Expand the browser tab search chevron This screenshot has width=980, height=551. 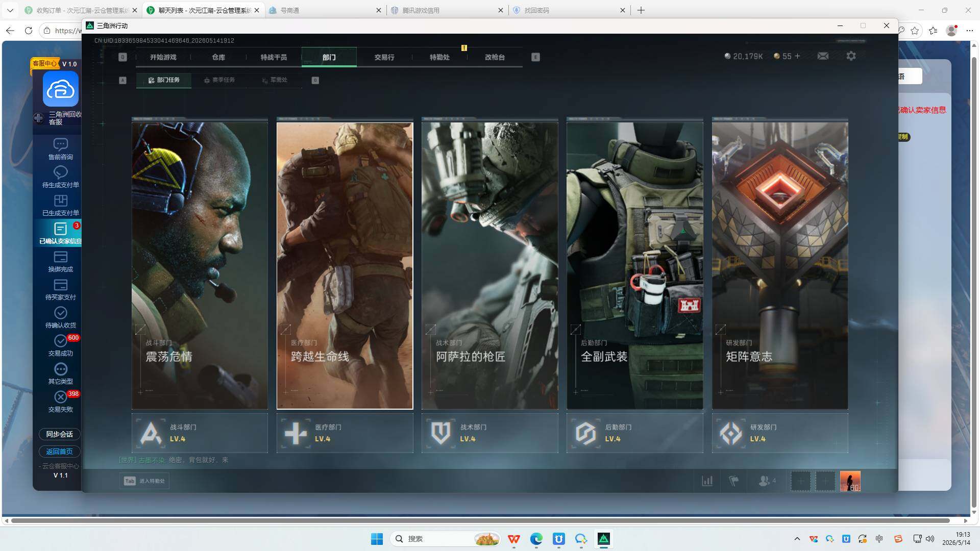[x=10, y=10]
